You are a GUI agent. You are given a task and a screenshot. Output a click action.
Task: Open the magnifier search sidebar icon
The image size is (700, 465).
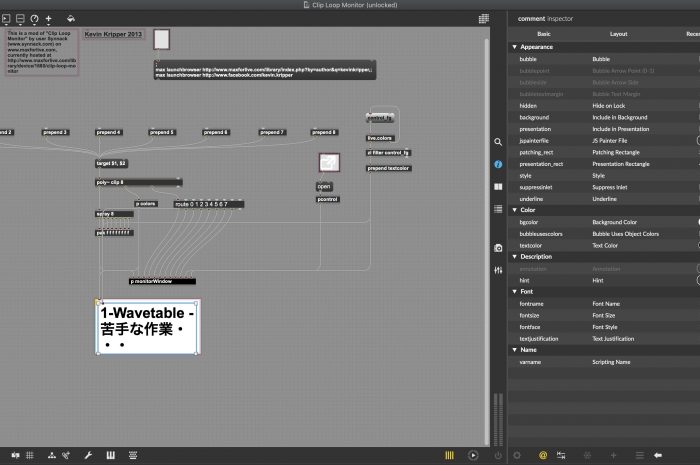pyautogui.click(x=498, y=142)
